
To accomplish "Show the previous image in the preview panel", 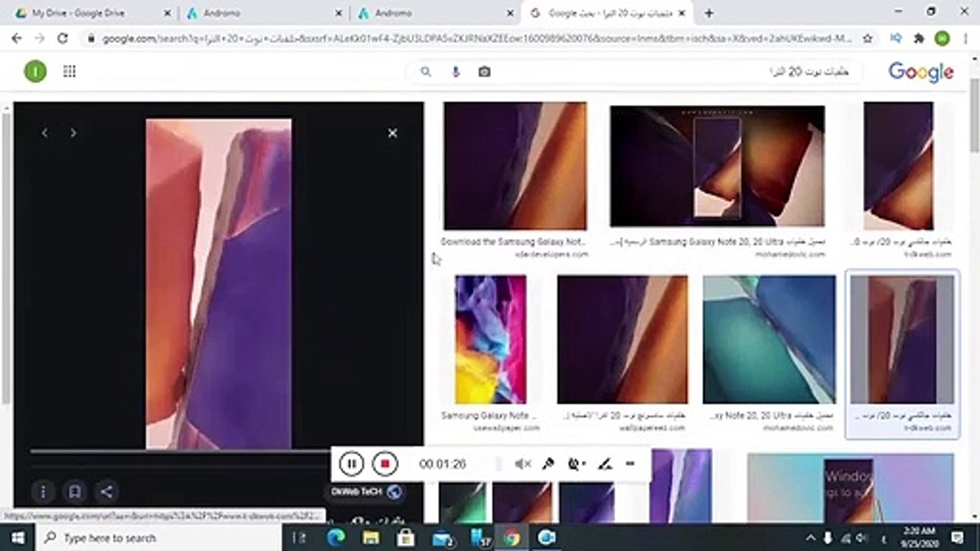I will click(45, 133).
